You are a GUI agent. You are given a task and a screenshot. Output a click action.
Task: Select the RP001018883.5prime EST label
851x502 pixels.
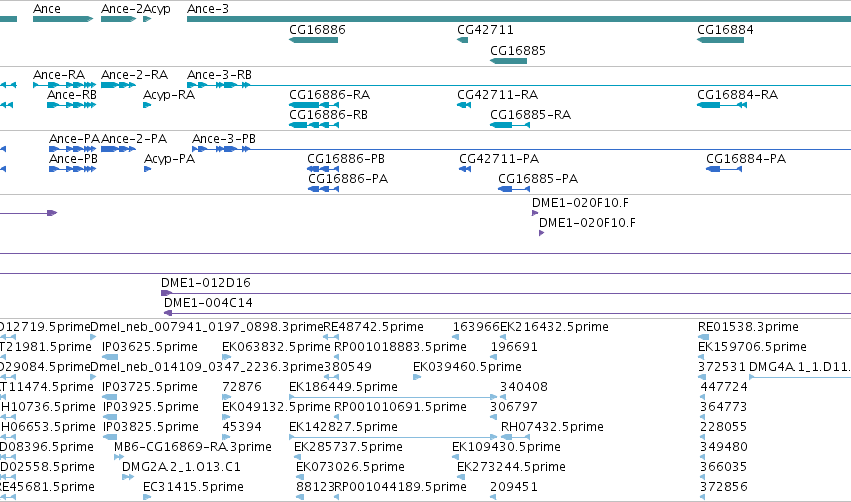400,347
